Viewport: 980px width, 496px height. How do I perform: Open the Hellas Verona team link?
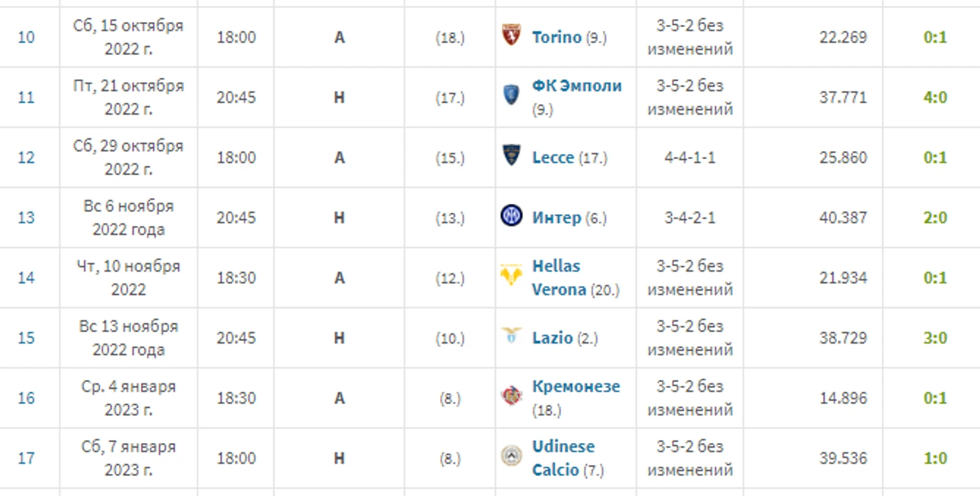pos(559,278)
